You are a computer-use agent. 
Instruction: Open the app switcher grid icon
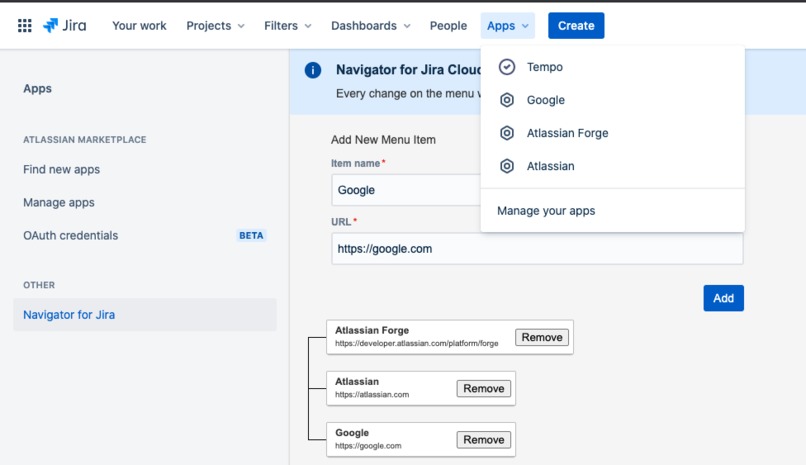point(25,26)
